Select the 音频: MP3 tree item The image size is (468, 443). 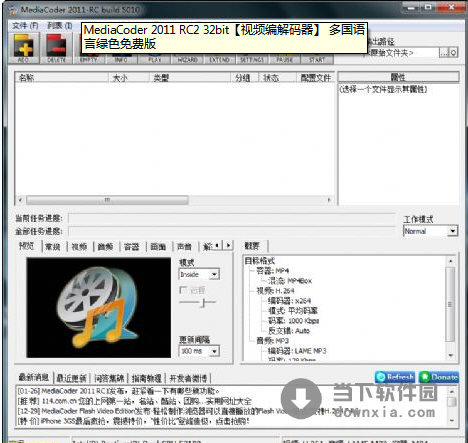coord(272,341)
